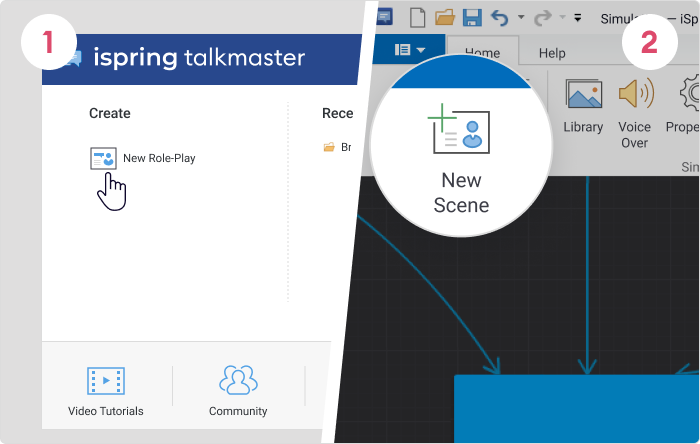This screenshot has width=700, height=444.
Task: Click the New Role-Play link text
Action: (159, 158)
